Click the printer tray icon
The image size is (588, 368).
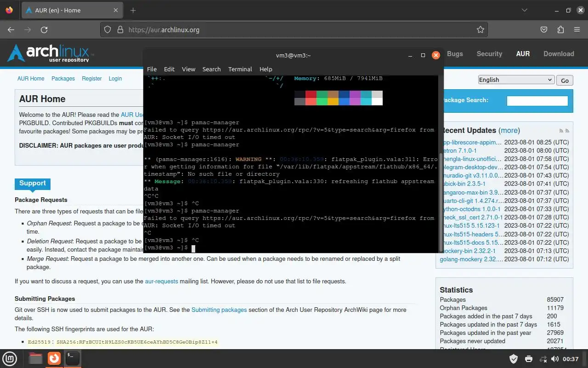[529, 359]
